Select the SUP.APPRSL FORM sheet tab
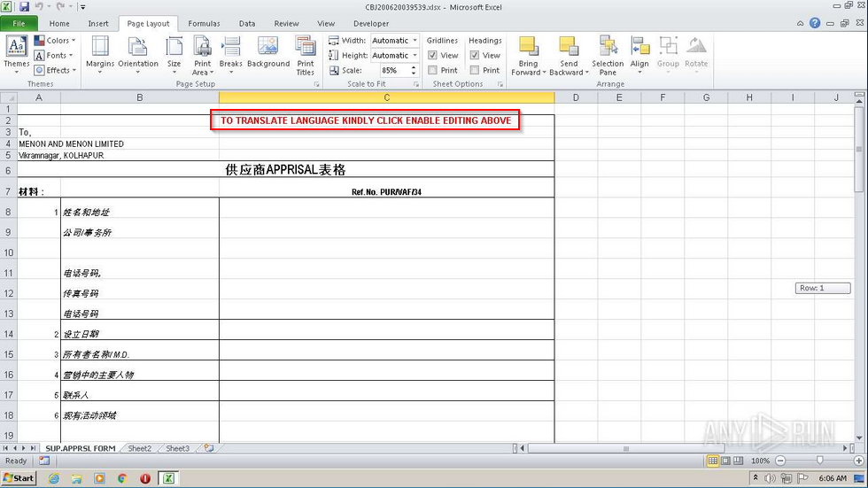This screenshot has height=488, width=868. (x=81, y=449)
